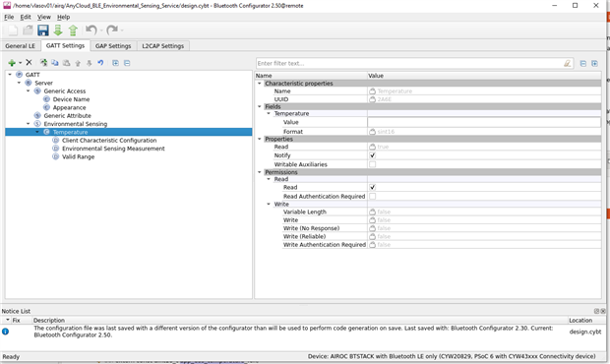Click the Fix column header in Notice List

(x=16, y=320)
